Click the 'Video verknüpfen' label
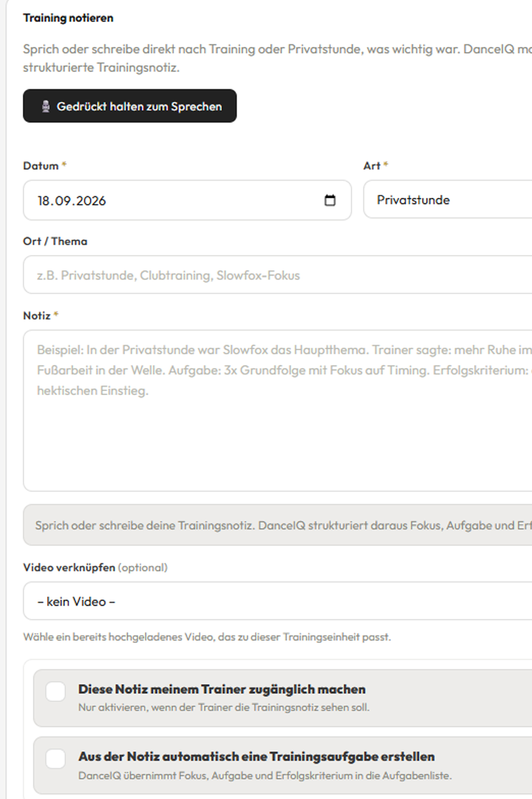Screen dimensions: 532x799 (x=69, y=567)
